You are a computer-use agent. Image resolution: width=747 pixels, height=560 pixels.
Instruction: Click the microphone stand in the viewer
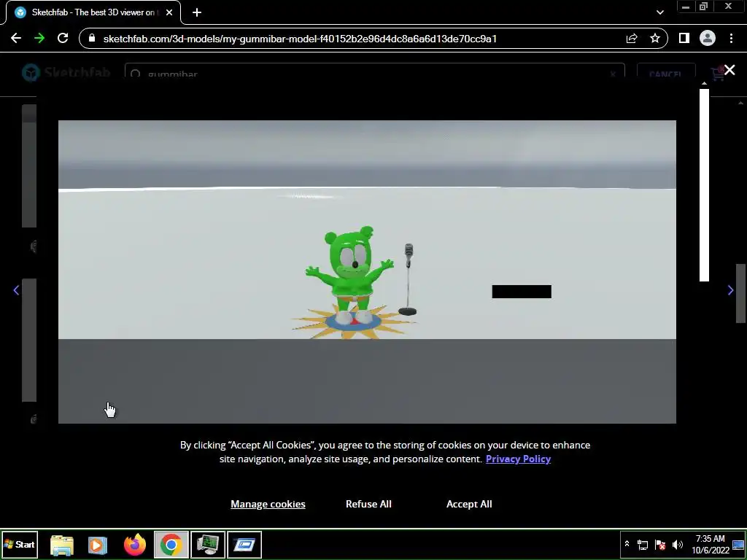pos(408,279)
